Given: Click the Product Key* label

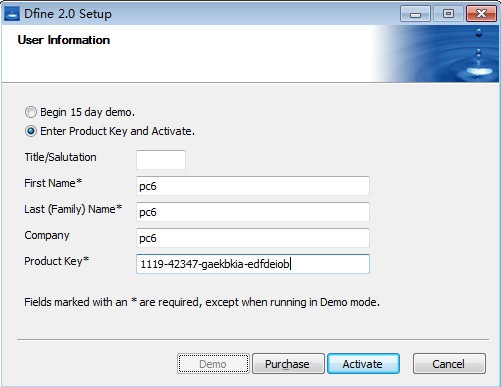Looking at the screenshot, I should click(57, 261).
